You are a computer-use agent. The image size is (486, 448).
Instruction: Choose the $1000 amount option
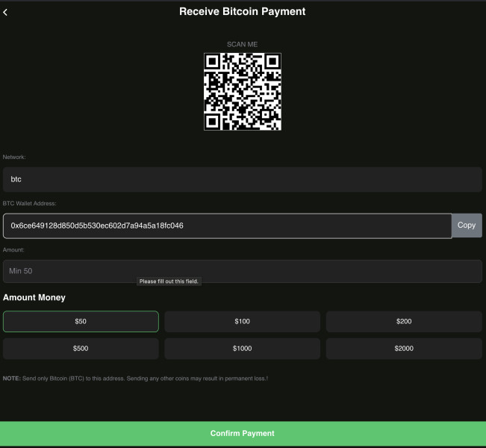click(x=242, y=349)
